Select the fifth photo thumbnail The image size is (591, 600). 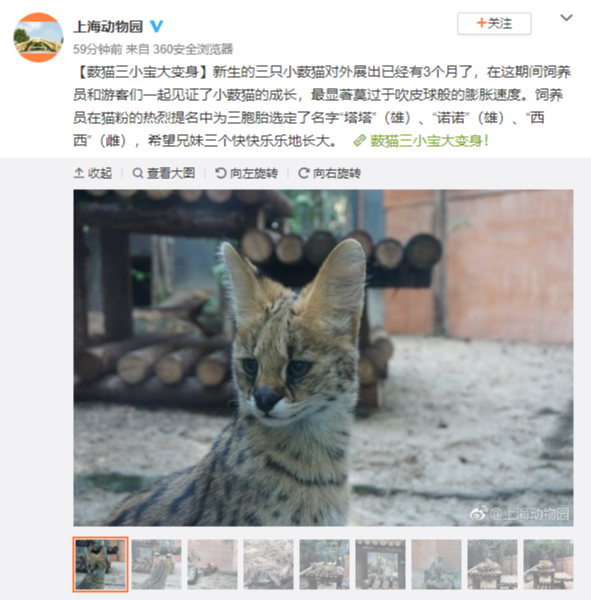(x=324, y=564)
